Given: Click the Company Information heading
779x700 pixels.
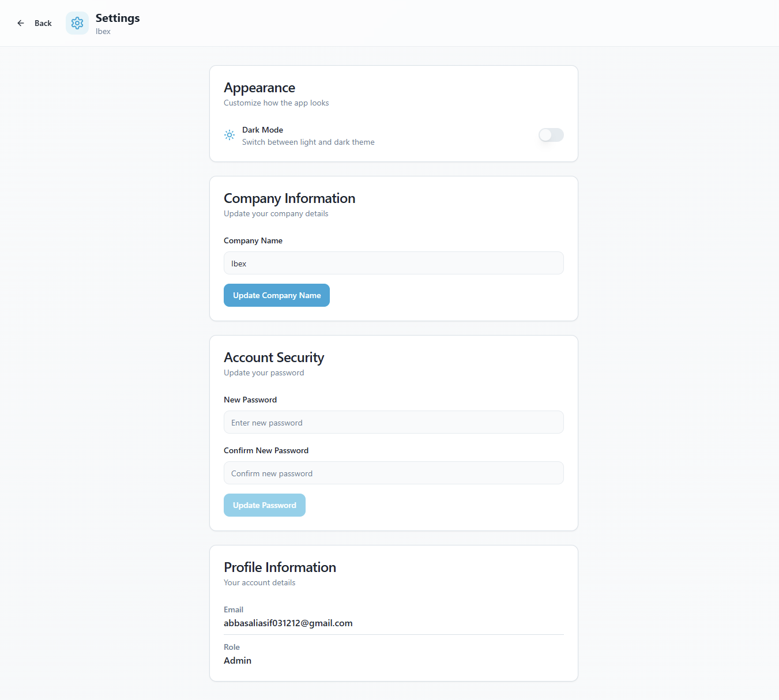Looking at the screenshot, I should [289, 198].
